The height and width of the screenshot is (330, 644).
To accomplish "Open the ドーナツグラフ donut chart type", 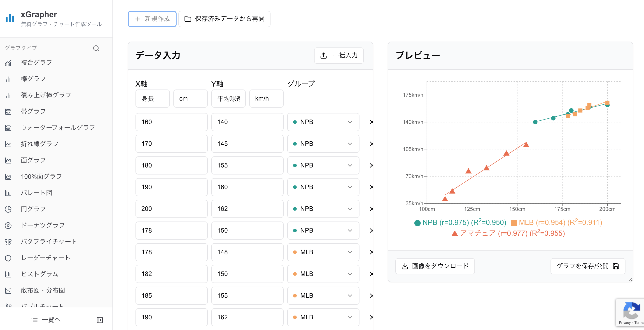I will pos(8,225).
